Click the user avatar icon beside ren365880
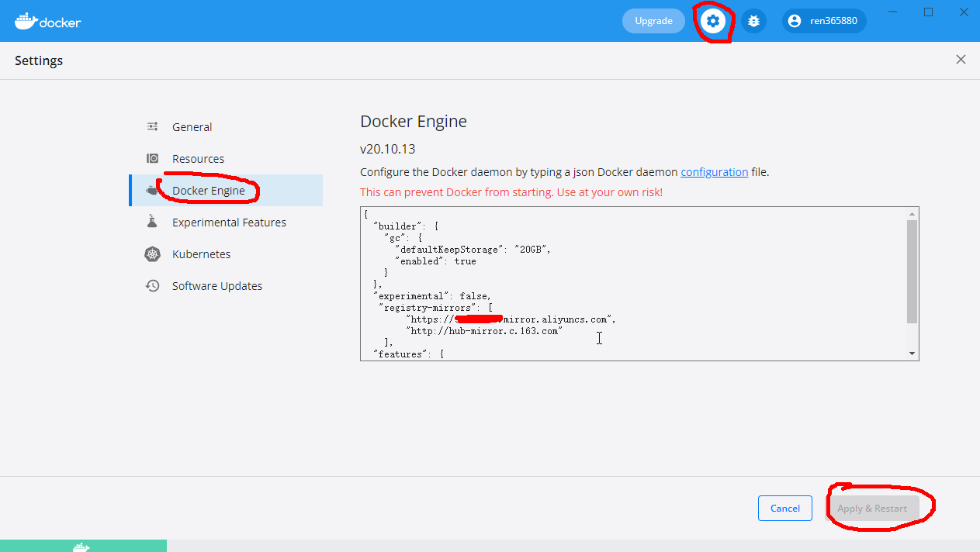 pos(795,21)
